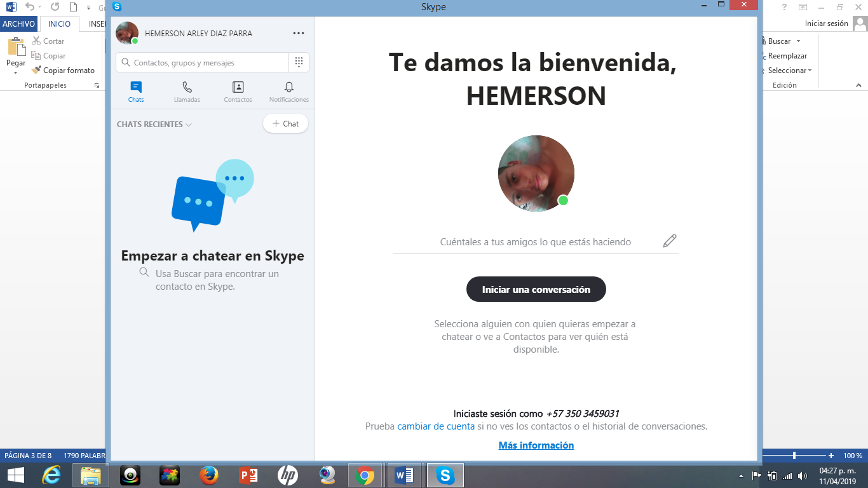868x488 pixels.
Task: Click the Pegar paste icon in Word
Action: tap(16, 46)
